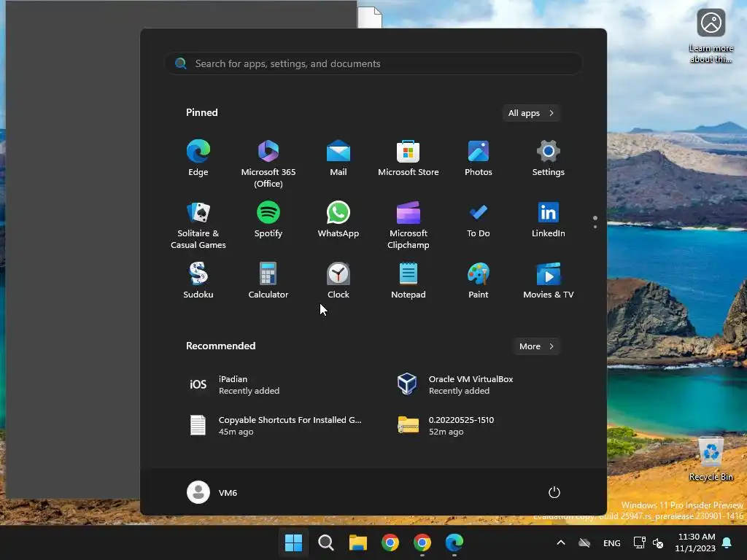
Task: Close Start menu via taskbar Start button
Action: tap(293, 542)
